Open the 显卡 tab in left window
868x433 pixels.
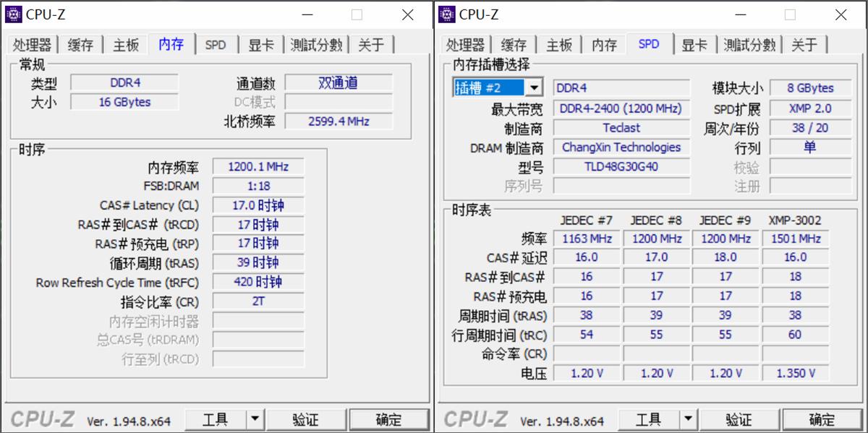coord(261,45)
